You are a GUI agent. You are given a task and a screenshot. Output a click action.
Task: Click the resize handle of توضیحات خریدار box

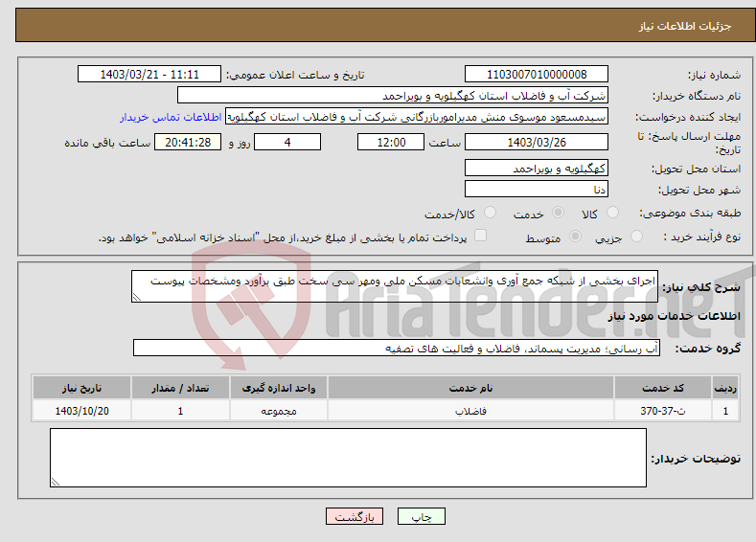[56, 482]
